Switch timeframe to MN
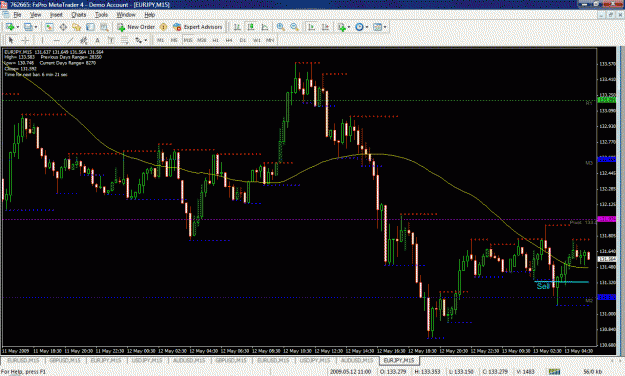Viewport: 625px width, 376px height. 270,40
